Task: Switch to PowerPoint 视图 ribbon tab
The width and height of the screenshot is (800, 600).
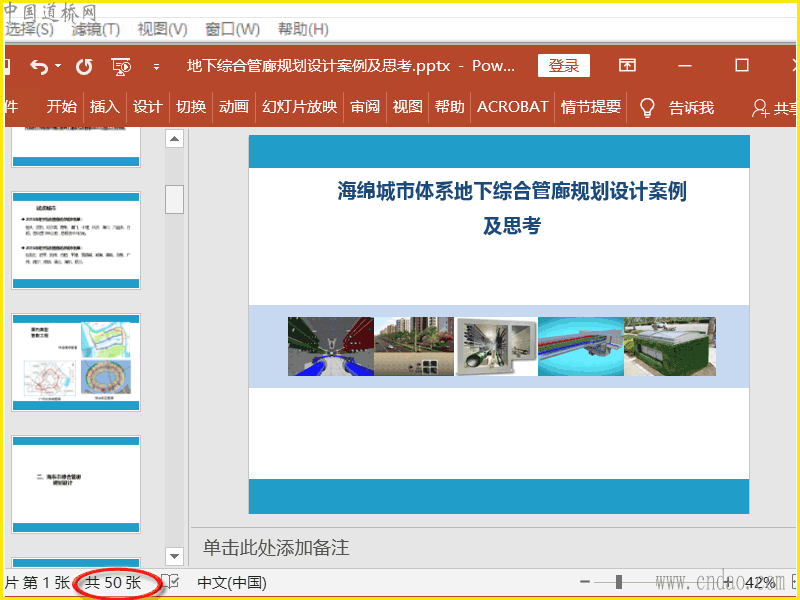Action: tap(407, 107)
